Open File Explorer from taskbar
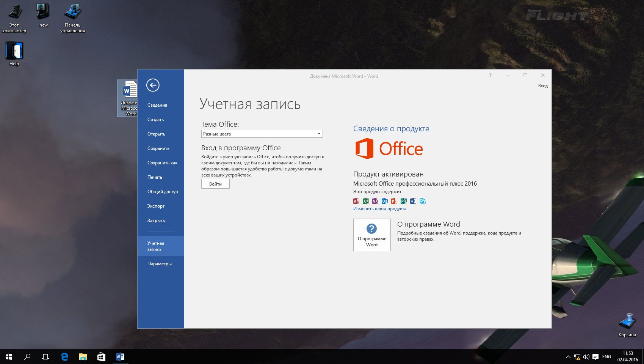The width and height of the screenshot is (644, 364). coord(83,357)
